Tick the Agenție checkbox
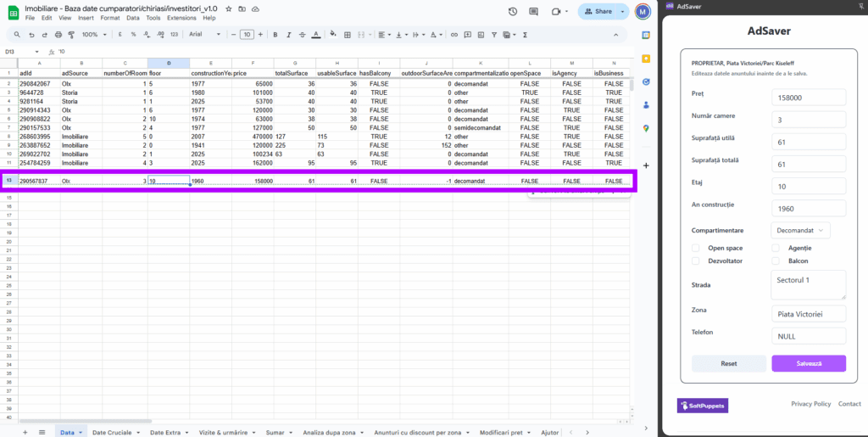The image size is (868, 437). pos(776,248)
